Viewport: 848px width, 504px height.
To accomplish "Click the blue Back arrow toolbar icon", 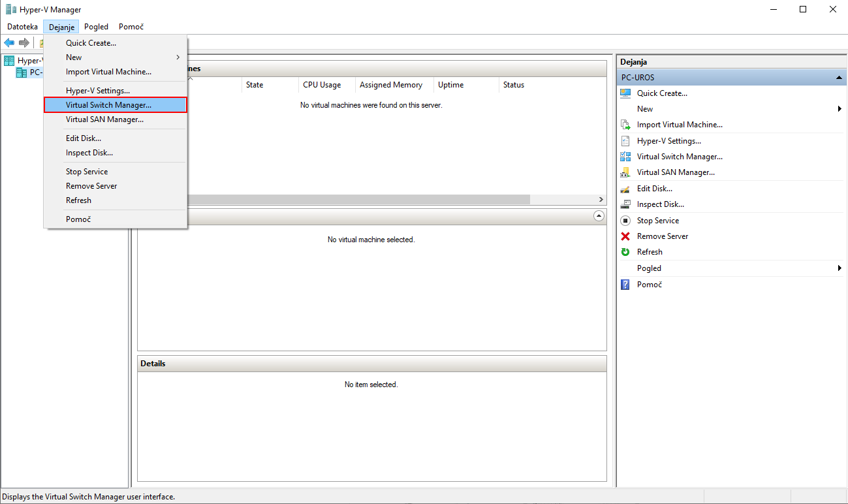I will [9, 42].
